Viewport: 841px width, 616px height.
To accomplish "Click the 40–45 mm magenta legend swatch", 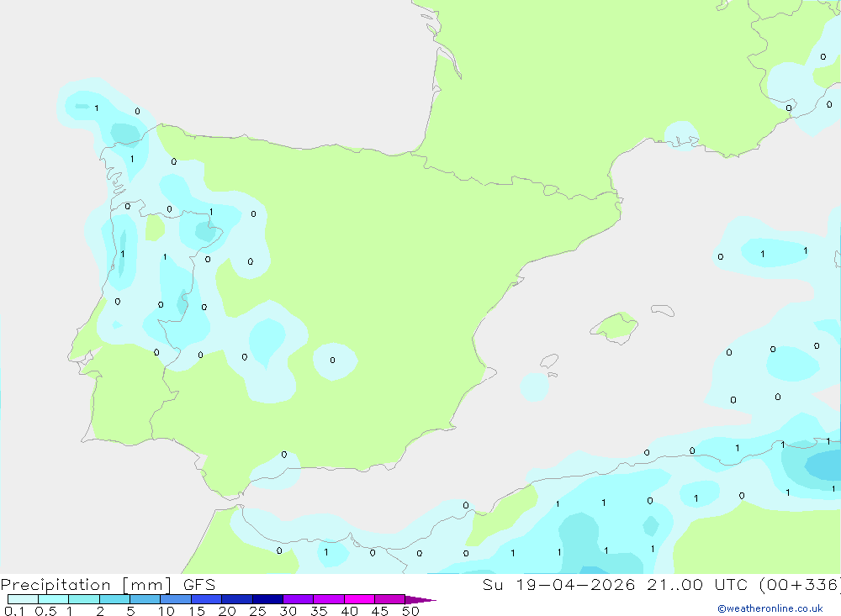I will pos(359,599).
